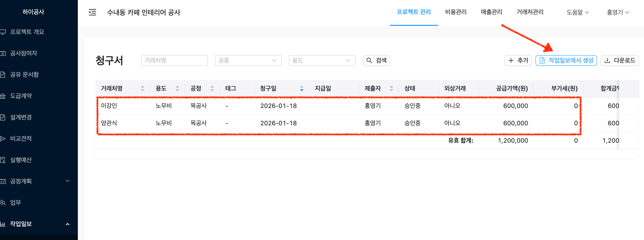Screen dimensions: 644x240
Task: Open the 실행예산 sidebar item
Action: click(x=21, y=160)
